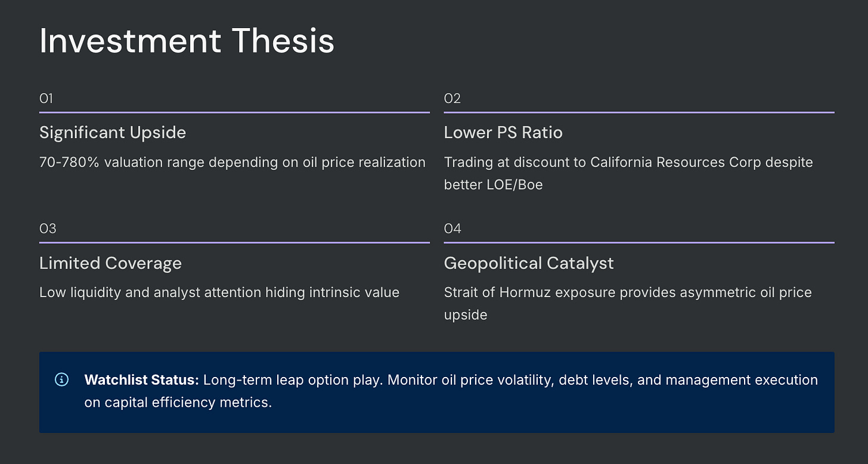
Task: Click the purple divider under 04
Action: (x=639, y=242)
